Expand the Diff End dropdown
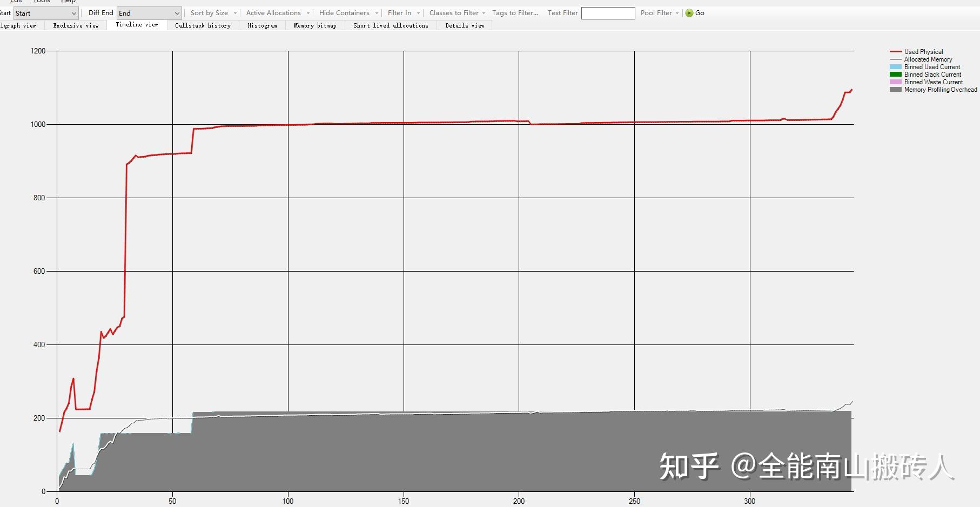 [178, 12]
